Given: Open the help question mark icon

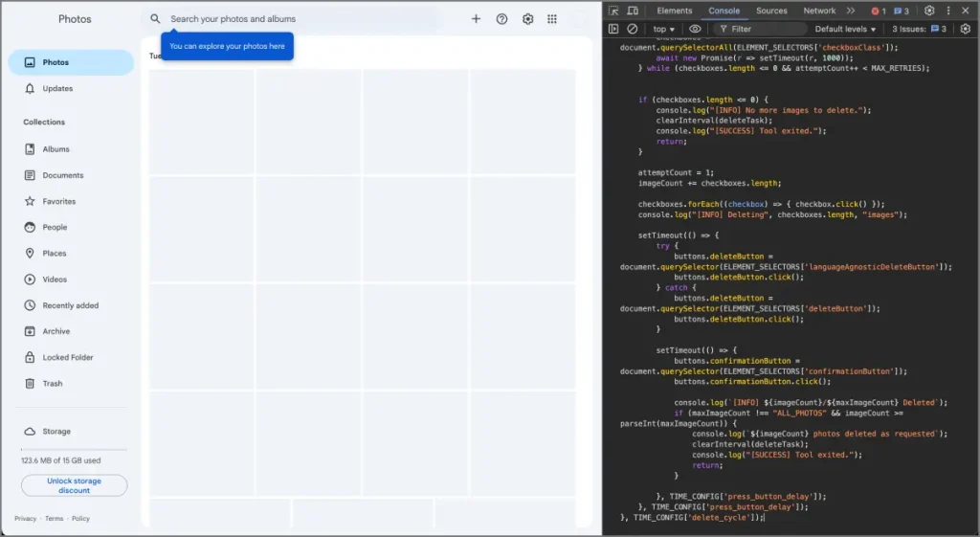Looking at the screenshot, I should [501, 19].
